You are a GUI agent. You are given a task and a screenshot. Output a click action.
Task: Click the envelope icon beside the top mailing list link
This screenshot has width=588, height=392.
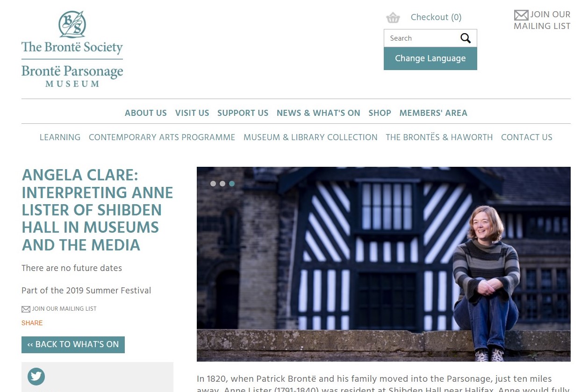point(521,15)
